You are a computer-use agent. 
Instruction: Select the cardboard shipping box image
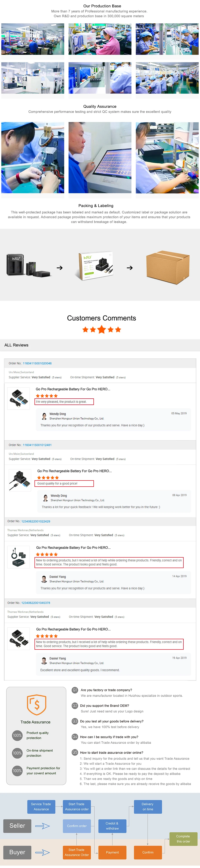click(168, 268)
